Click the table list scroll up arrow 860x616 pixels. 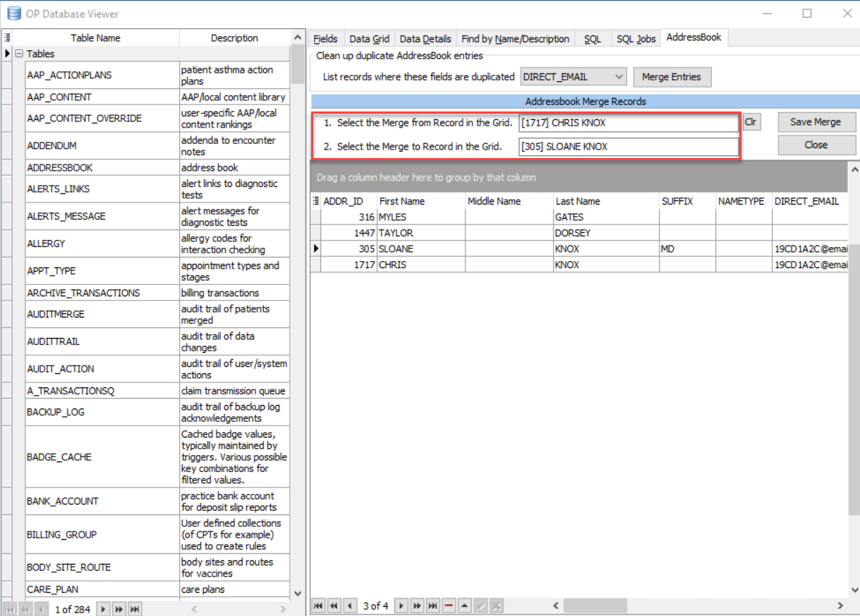(297, 37)
